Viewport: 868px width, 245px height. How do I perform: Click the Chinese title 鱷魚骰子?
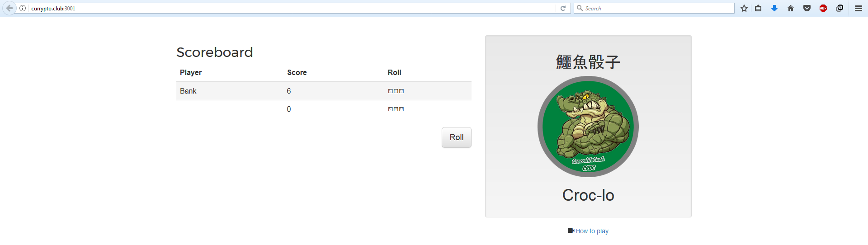click(x=588, y=62)
